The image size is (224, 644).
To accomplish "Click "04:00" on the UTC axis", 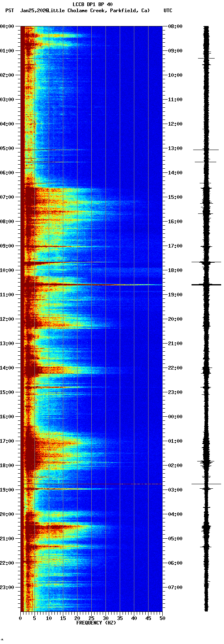I will 175,514.
